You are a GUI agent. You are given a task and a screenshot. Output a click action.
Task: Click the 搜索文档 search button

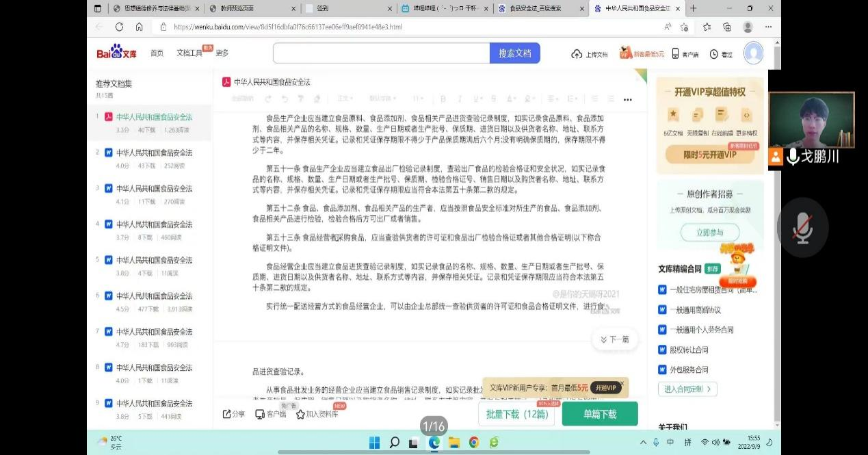(514, 53)
